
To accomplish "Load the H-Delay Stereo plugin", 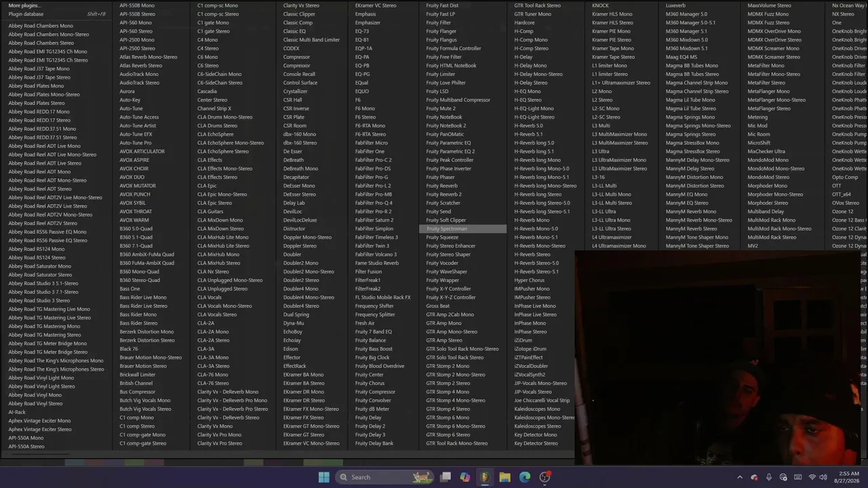I will pyautogui.click(x=531, y=83).
